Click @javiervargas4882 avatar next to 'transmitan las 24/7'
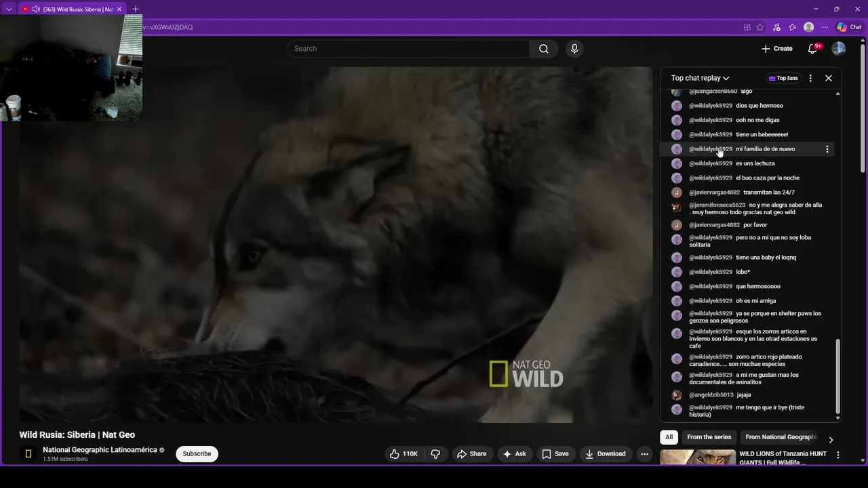 tap(677, 192)
